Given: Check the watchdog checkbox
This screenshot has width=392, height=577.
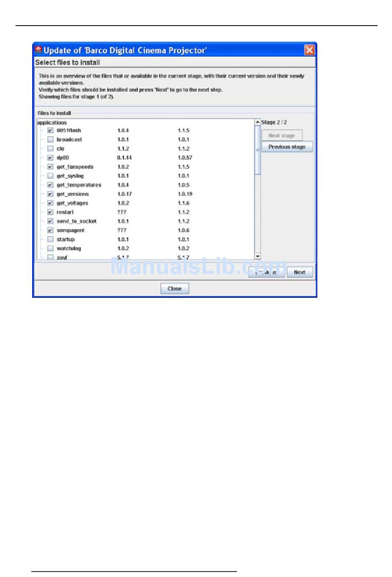Looking at the screenshot, I should tap(50, 249).
